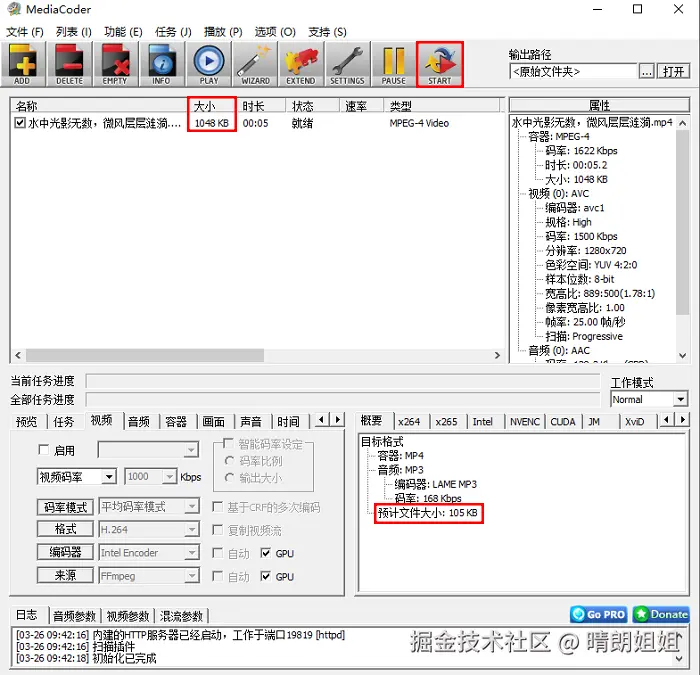Click the Go PRO button
This screenshot has height=675, width=700.
pyautogui.click(x=599, y=614)
